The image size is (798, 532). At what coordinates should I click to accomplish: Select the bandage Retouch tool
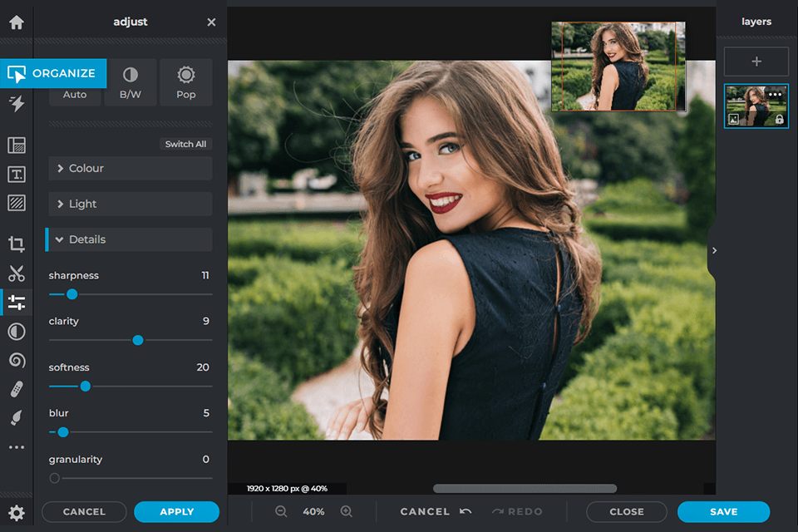[x=17, y=390]
